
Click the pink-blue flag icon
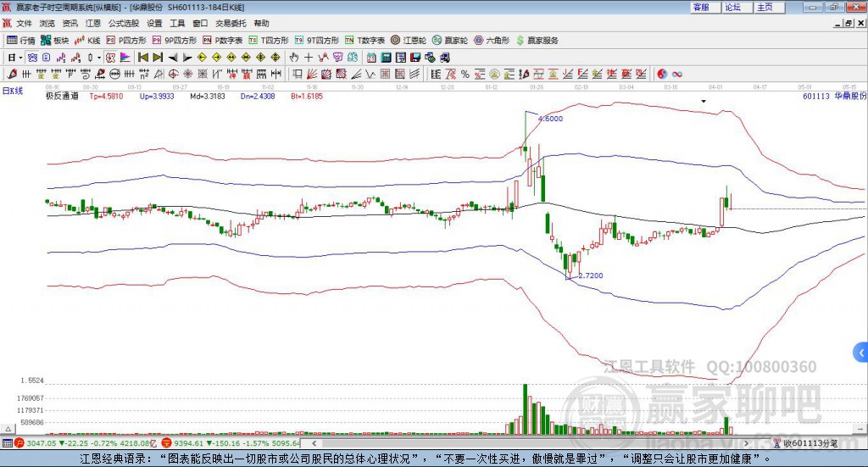tap(125, 57)
